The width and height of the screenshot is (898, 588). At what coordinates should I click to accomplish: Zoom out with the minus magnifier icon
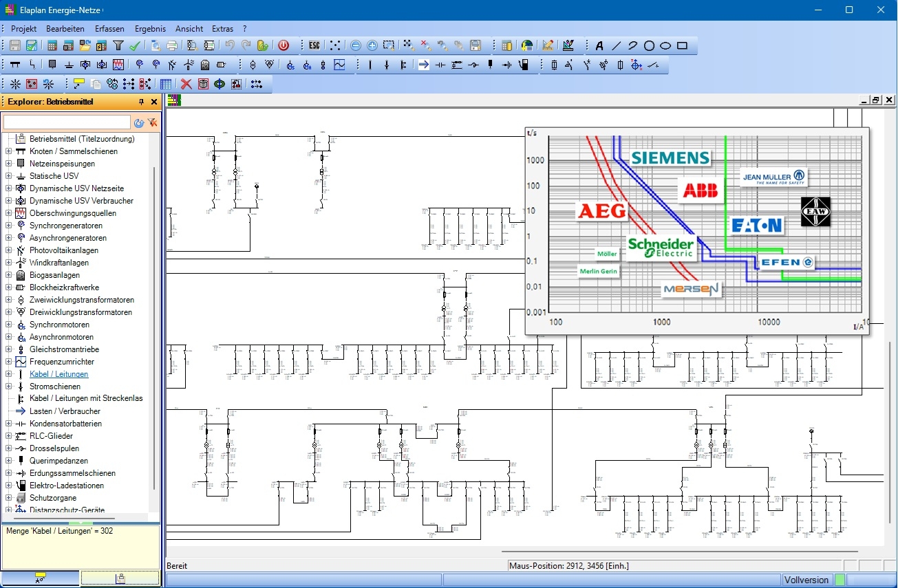pos(356,46)
